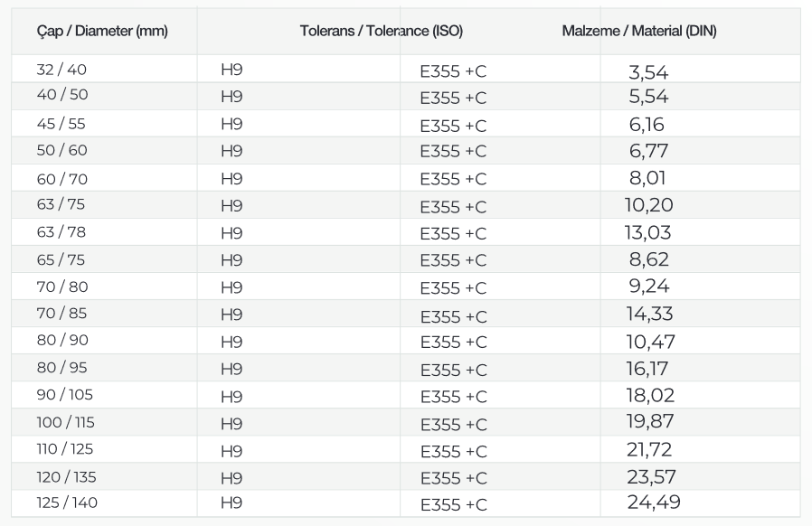812x526 pixels.
Task: Click the 3,54 value cell
Action: click(x=648, y=73)
